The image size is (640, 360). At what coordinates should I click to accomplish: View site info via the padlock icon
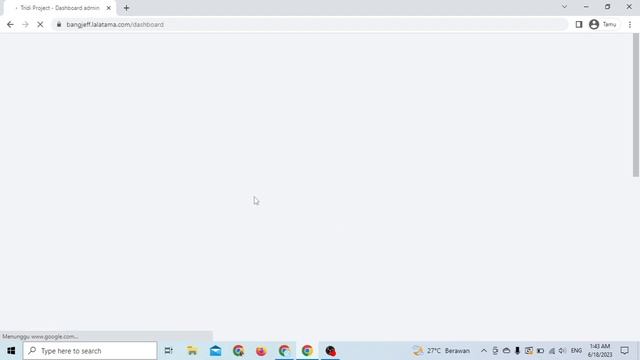click(x=59, y=24)
